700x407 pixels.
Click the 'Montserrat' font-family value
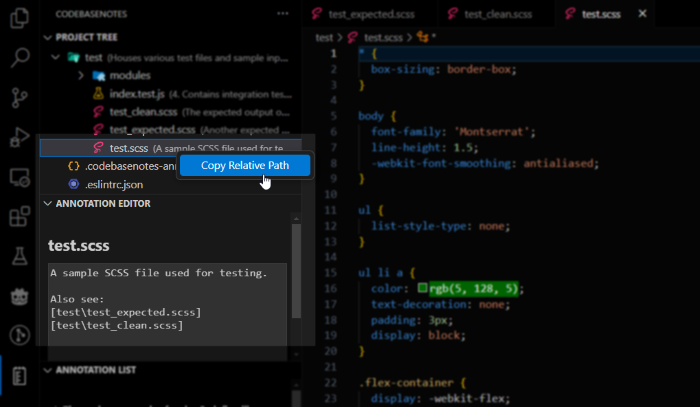[x=492, y=132]
